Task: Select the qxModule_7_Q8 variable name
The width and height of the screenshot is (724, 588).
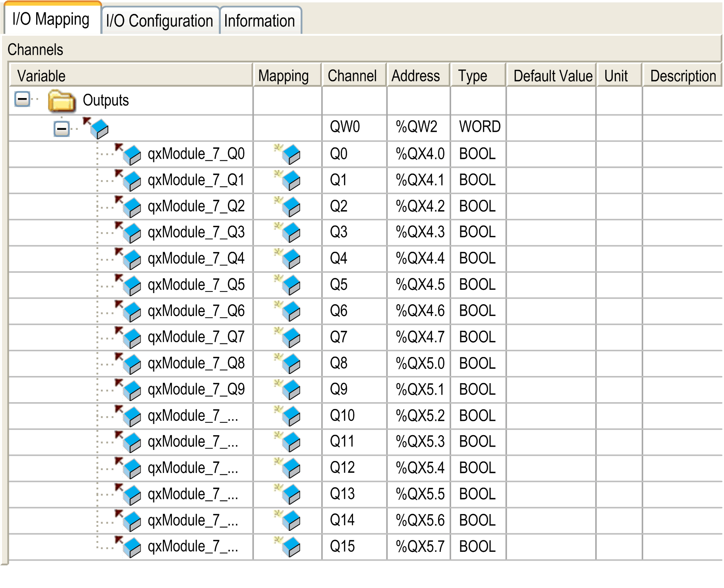Action: pos(196,363)
